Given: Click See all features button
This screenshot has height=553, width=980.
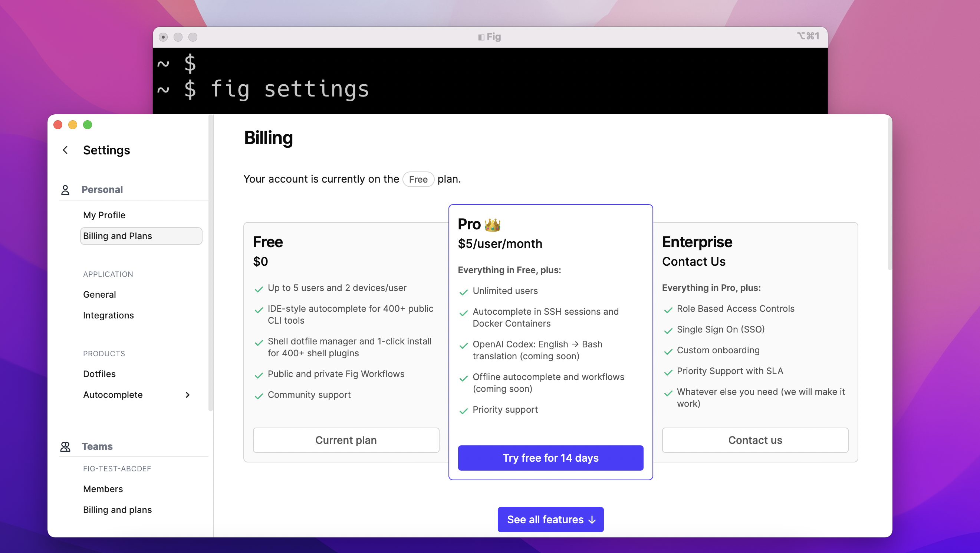Looking at the screenshot, I should [x=550, y=520].
